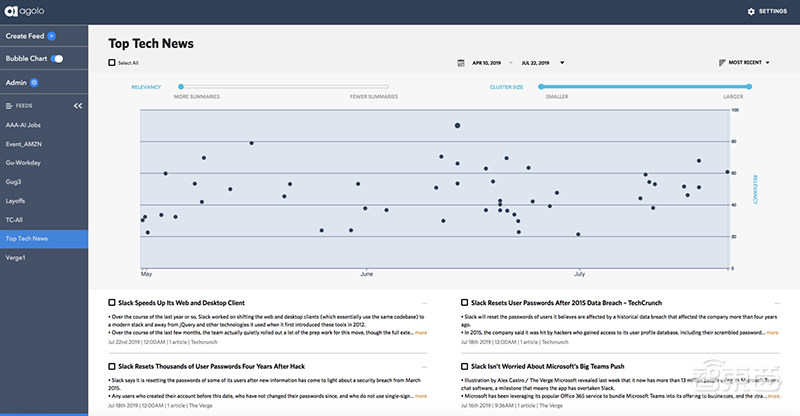800x416 pixels.
Task: Select the Slack Resets User Passwords checkbox
Action: tap(465, 302)
